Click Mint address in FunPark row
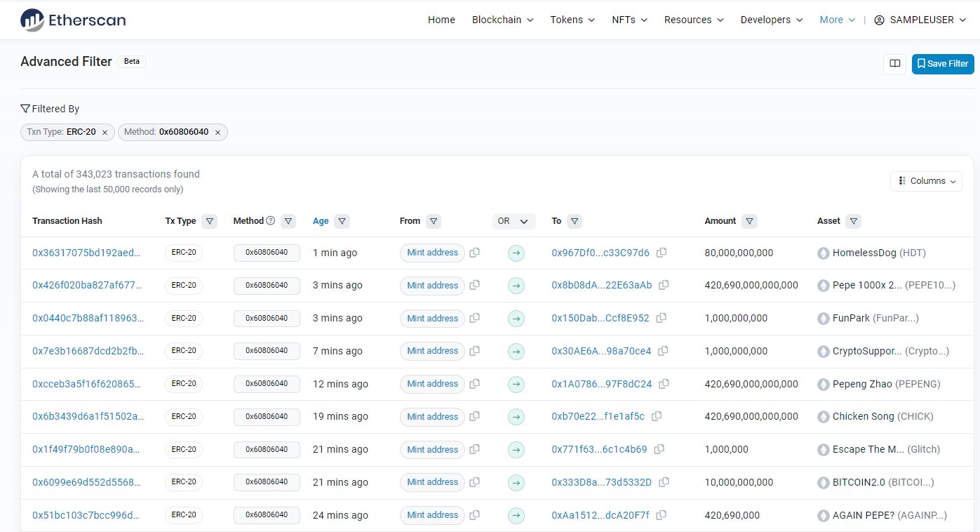Viewport: 980px width, 532px height. [x=432, y=318]
